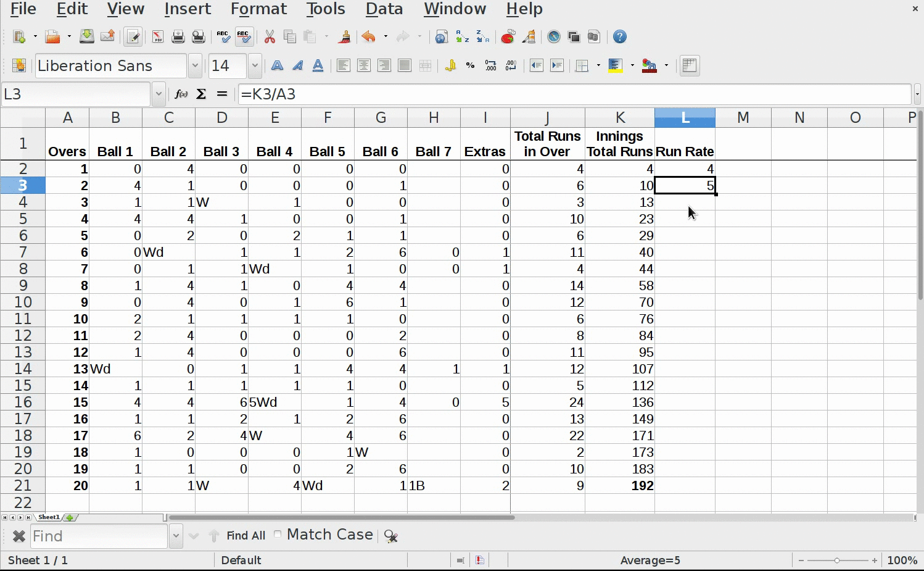This screenshot has width=924, height=571.
Task: Expand the font size dropdown
Action: (255, 66)
